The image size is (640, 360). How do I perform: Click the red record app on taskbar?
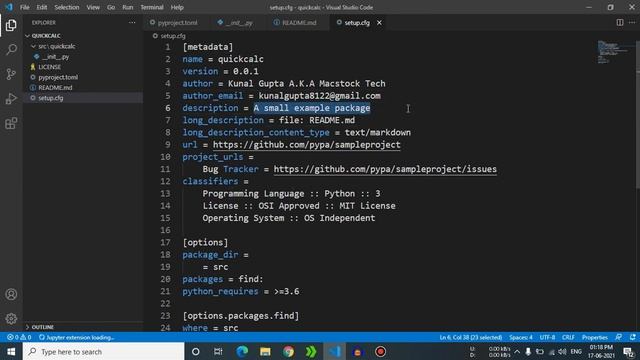click(x=380, y=351)
